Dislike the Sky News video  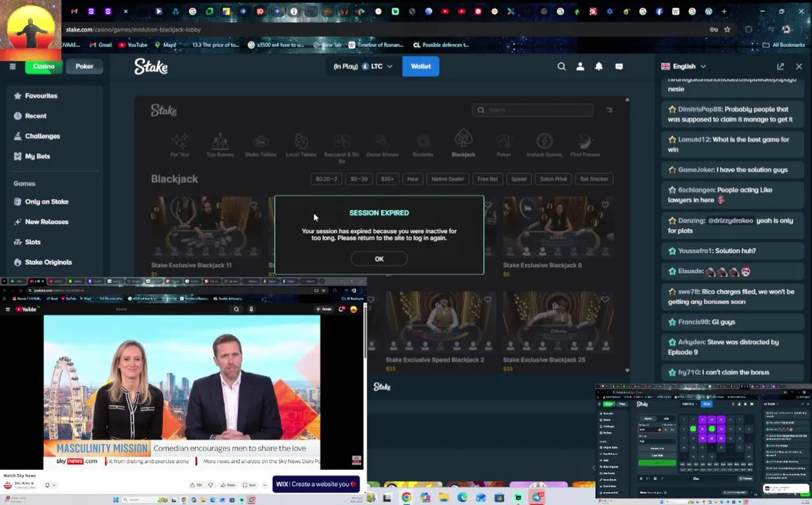(211, 485)
